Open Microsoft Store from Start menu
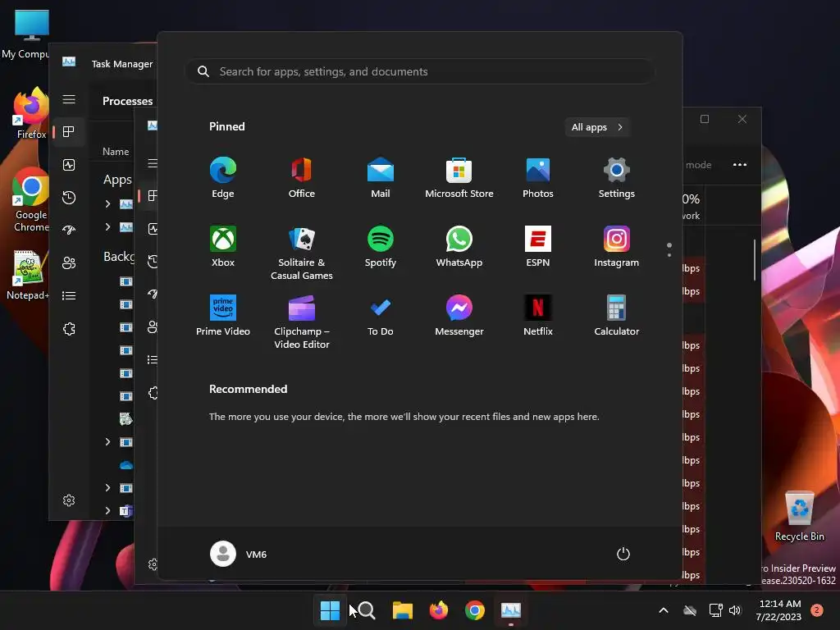 tap(459, 178)
